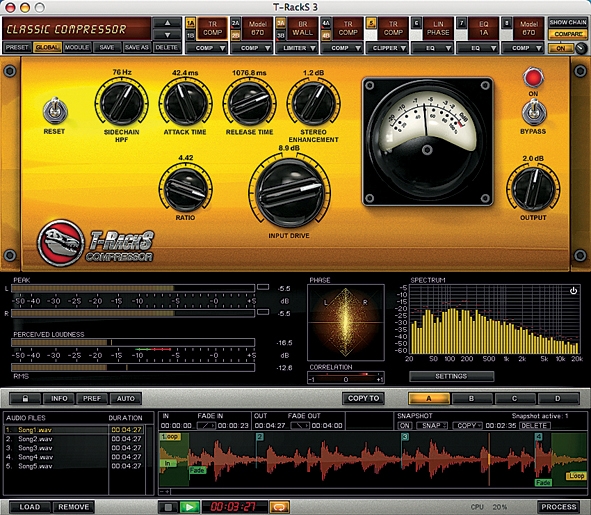The image size is (591, 515).
Task: Flip the BYPASS toggle switch
Action: point(533,112)
